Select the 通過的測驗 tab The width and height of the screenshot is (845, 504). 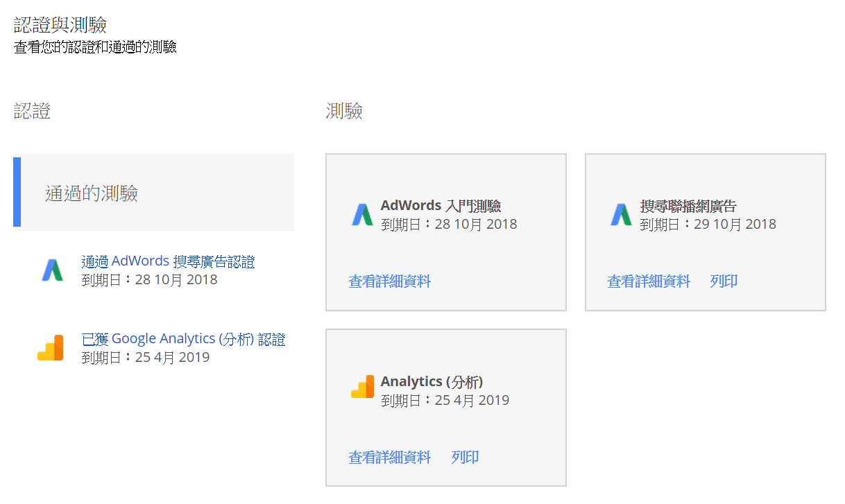coord(153,192)
